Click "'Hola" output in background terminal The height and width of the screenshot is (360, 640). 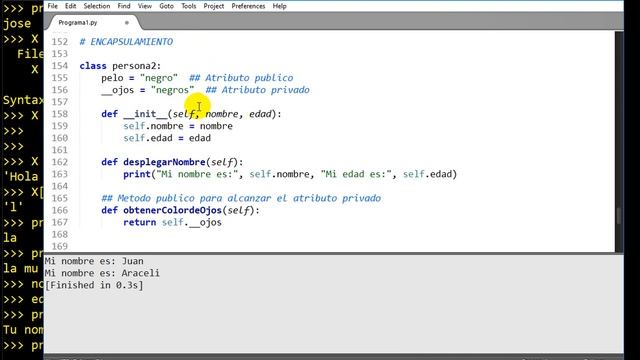pos(20,176)
